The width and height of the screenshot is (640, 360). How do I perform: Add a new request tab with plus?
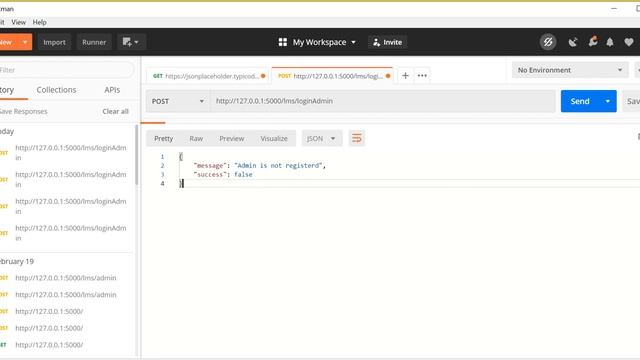click(405, 76)
